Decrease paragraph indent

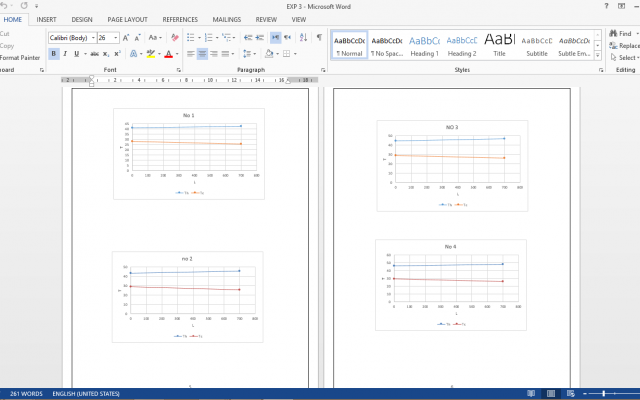[x=248, y=38]
